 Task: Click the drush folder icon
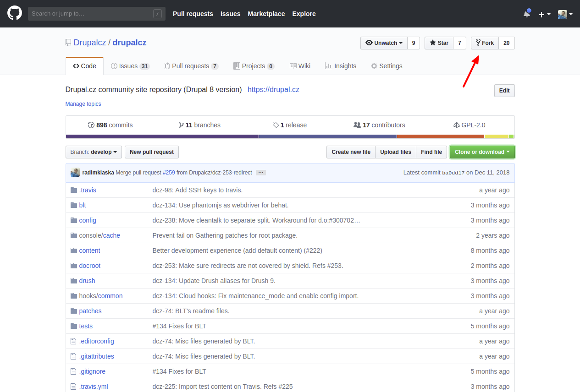coord(74,281)
